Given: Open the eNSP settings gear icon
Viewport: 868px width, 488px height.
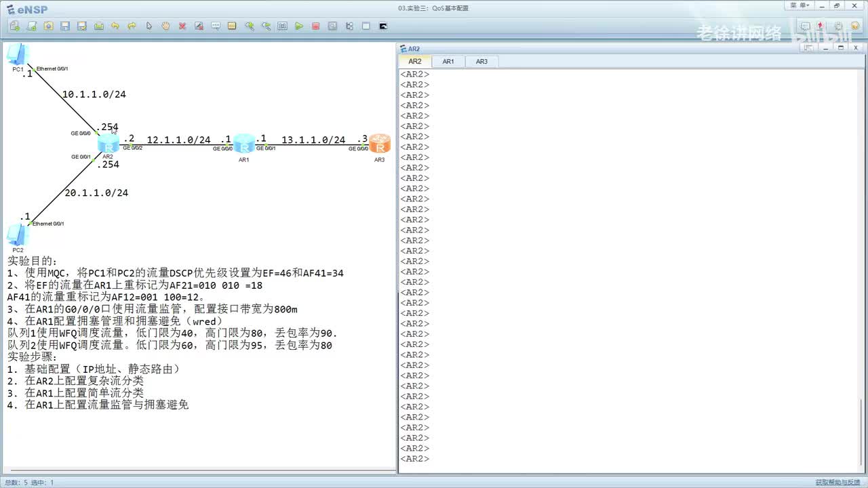Looking at the screenshot, I should pyautogui.click(x=838, y=26).
